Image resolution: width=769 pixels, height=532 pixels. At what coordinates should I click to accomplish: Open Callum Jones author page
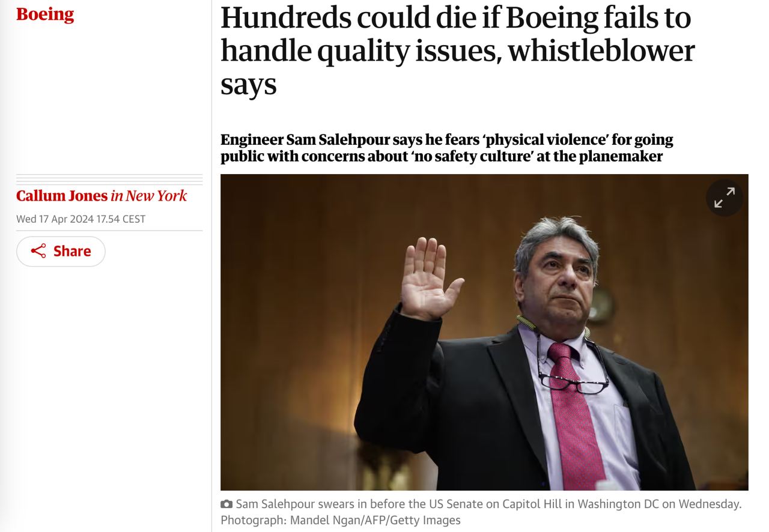tap(61, 196)
